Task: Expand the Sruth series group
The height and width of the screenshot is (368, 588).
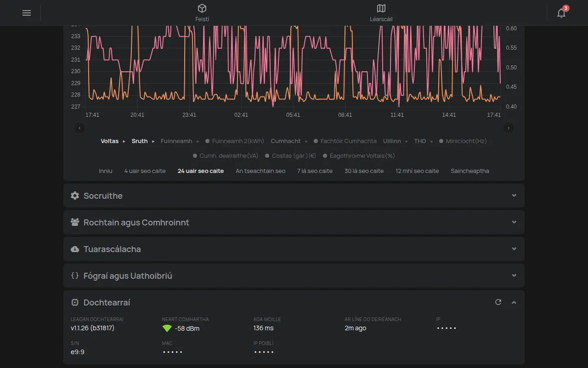Action: tap(143, 141)
